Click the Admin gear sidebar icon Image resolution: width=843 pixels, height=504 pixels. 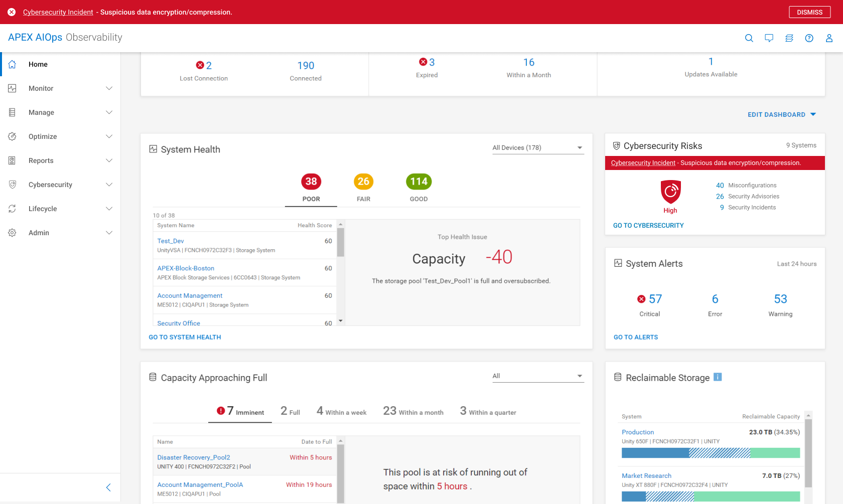tap(12, 233)
